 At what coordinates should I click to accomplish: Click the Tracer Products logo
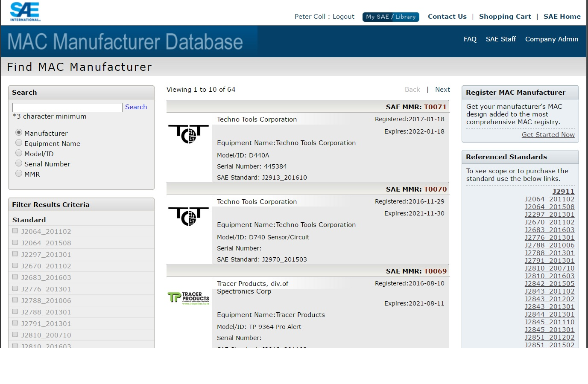click(x=188, y=298)
